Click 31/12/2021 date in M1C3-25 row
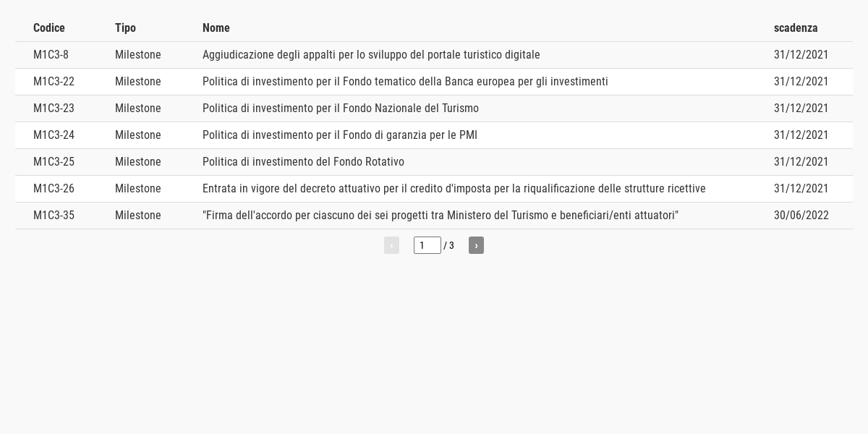 click(801, 162)
